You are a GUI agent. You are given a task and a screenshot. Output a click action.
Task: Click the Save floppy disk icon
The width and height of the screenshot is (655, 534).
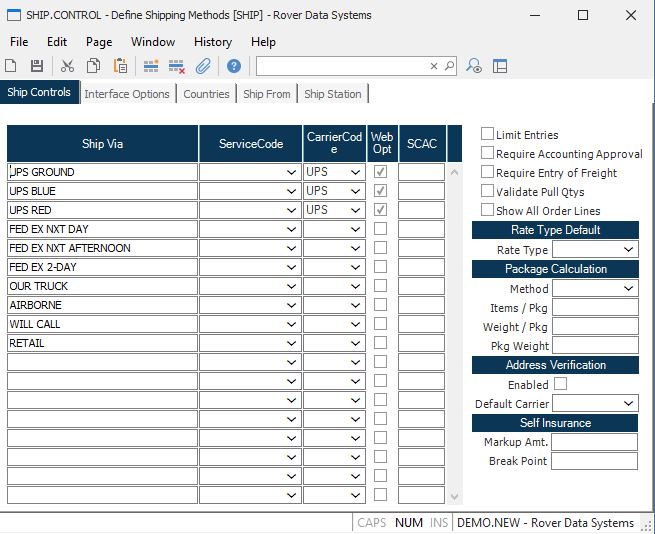37,66
